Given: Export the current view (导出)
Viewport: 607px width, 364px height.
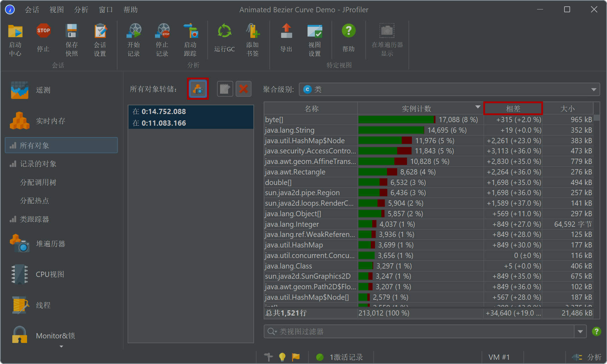Looking at the screenshot, I should [286, 38].
